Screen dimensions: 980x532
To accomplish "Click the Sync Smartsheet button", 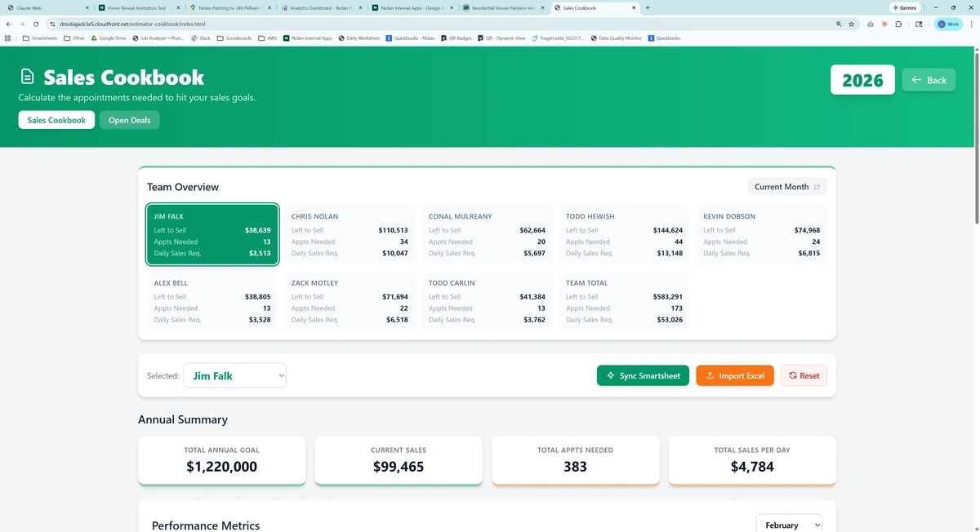I will pyautogui.click(x=643, y=375).
